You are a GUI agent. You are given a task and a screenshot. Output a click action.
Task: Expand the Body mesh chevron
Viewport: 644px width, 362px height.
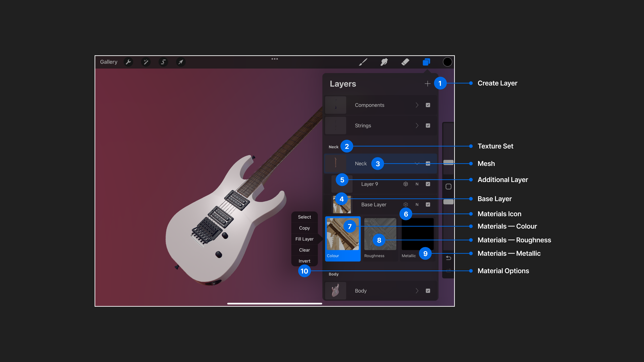[x=417, y=291]
